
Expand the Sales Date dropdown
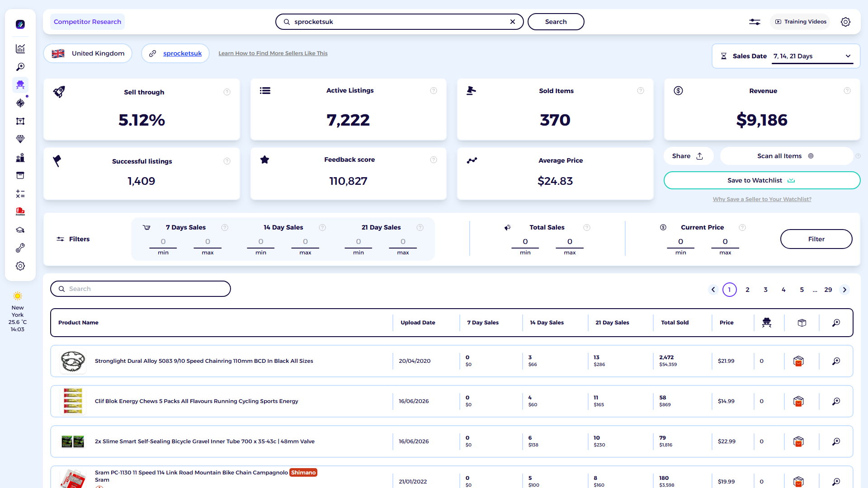coord(812,56)
